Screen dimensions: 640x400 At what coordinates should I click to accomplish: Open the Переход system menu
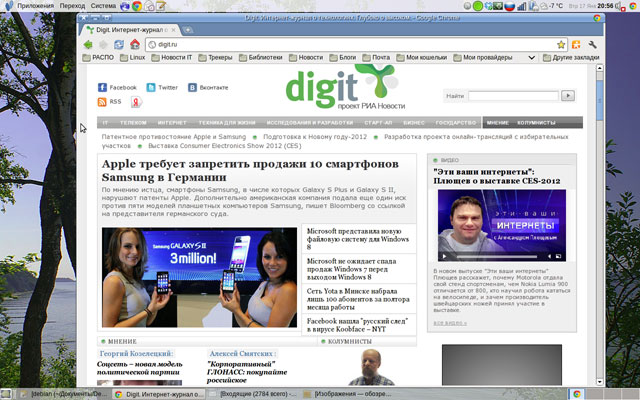click(x=72, y=6)
